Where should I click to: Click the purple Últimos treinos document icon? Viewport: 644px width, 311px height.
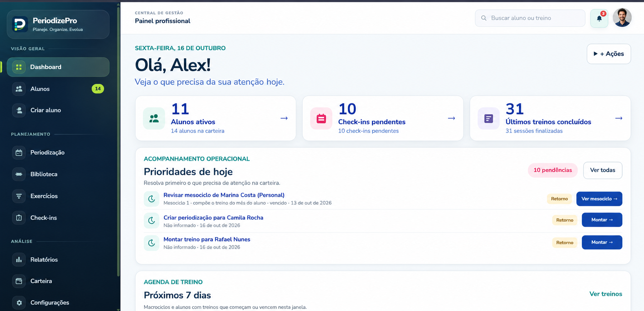488,119
